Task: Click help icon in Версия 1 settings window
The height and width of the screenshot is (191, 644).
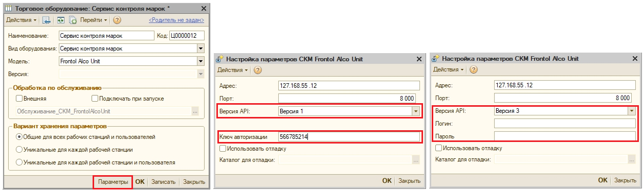Action: coord(258,70)
